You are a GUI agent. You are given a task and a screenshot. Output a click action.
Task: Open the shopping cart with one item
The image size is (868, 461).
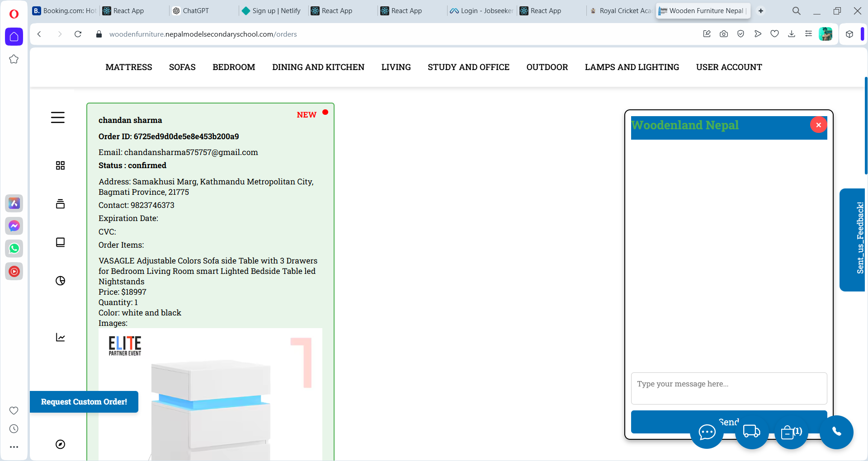[x=791, y=432]
